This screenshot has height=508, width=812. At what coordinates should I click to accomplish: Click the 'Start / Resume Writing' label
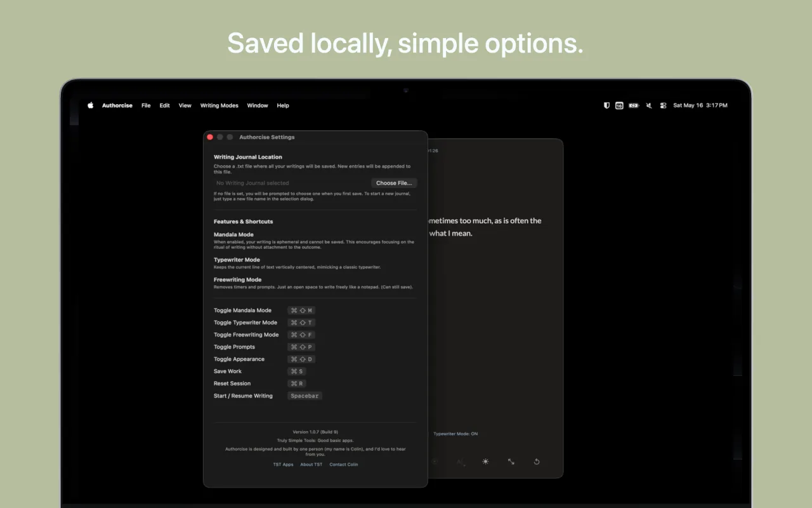pyautogui.click(x=243, y=396)
